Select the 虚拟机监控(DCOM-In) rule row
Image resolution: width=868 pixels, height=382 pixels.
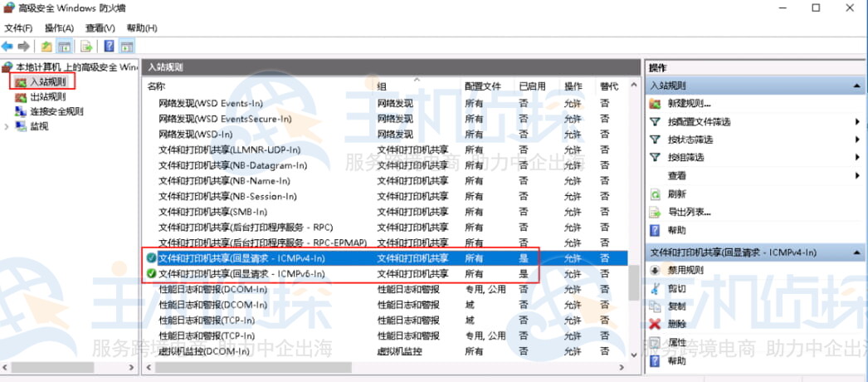[387, 351]
